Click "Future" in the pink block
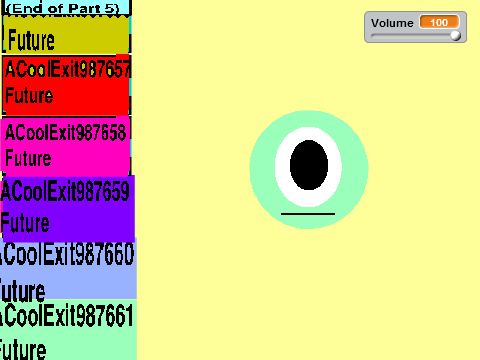The image size is (480, 360). [28, 158]
